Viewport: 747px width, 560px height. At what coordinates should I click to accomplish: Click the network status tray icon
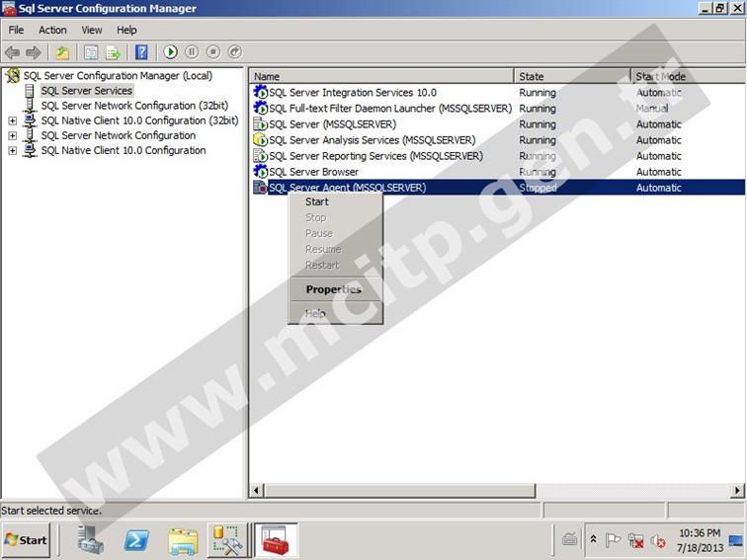point(635,540)
